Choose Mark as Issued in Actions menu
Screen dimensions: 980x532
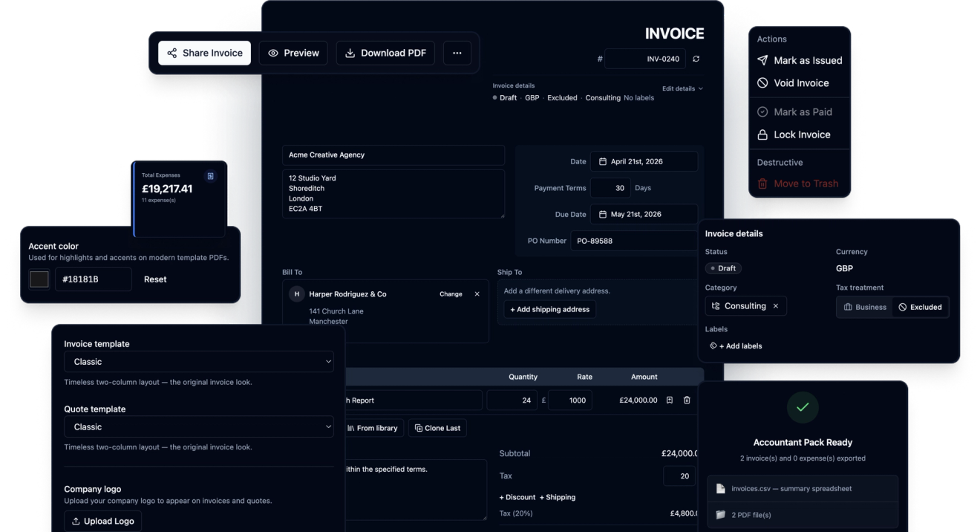[x=800, y=60]
